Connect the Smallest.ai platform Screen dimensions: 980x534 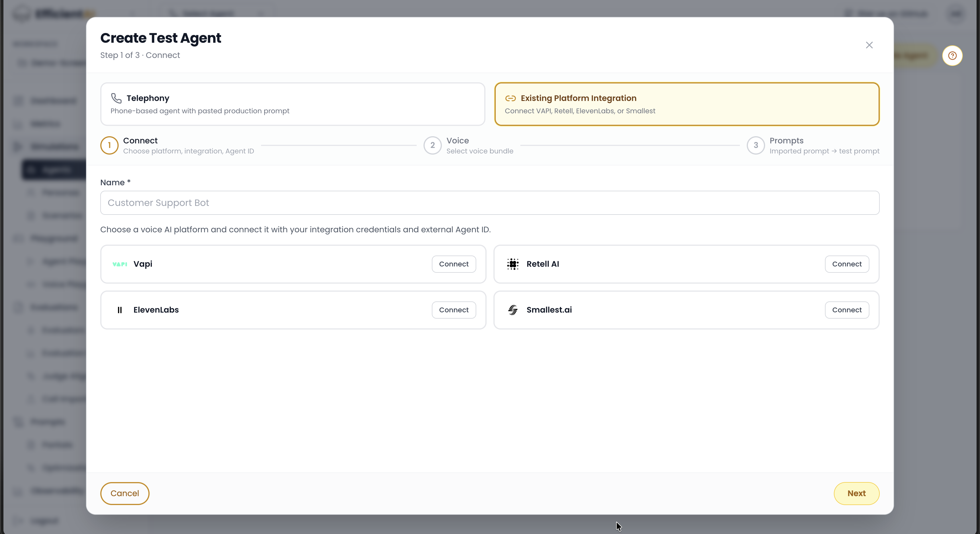[846, 310]
